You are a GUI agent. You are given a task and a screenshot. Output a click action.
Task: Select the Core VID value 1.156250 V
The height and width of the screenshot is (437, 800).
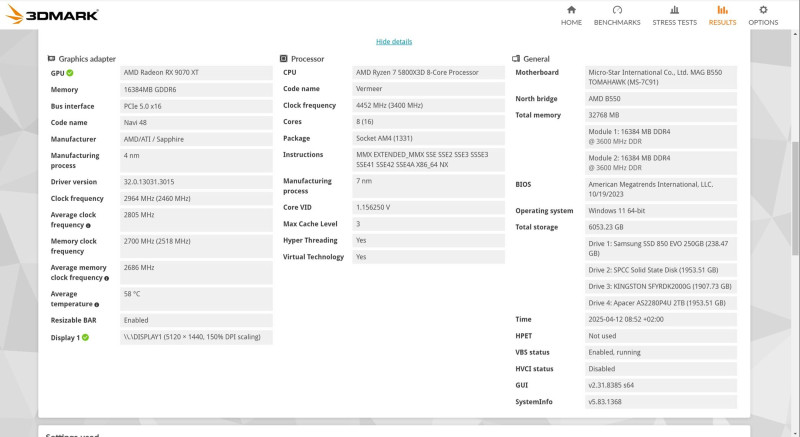(x=429, y=207)
